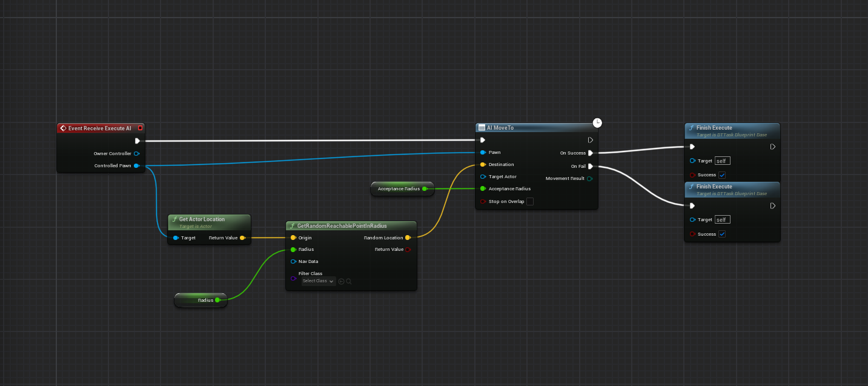Click the red delegate square on Event Receive Execute AI
This screenshot has height=386, width=868.
[x=140, y=128]
